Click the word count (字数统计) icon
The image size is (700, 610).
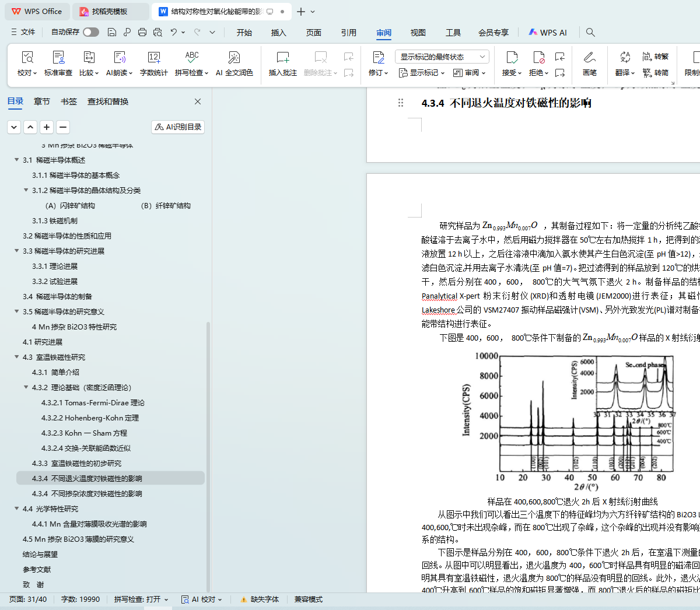tap(154, 58)
